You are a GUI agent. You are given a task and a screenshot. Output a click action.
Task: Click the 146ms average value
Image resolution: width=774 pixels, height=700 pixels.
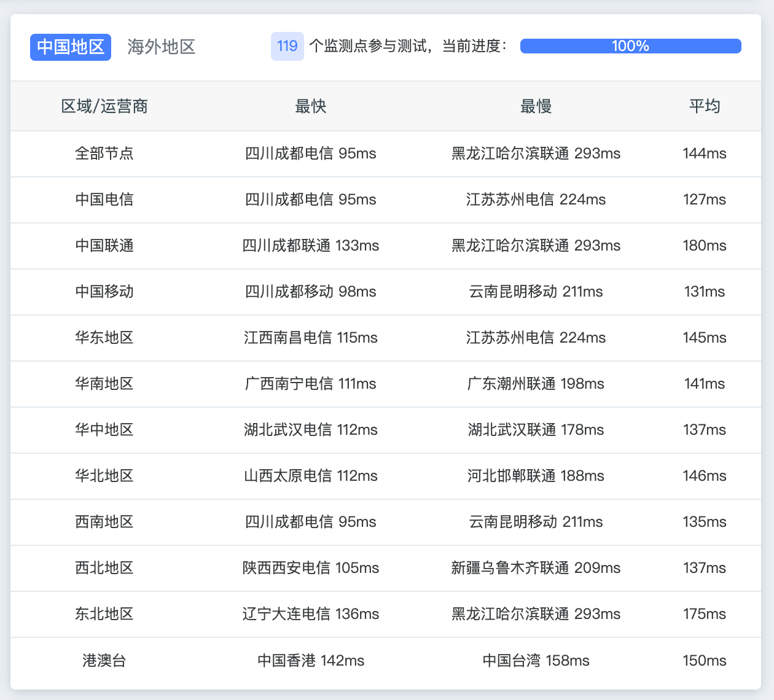(x=705, y=475)
